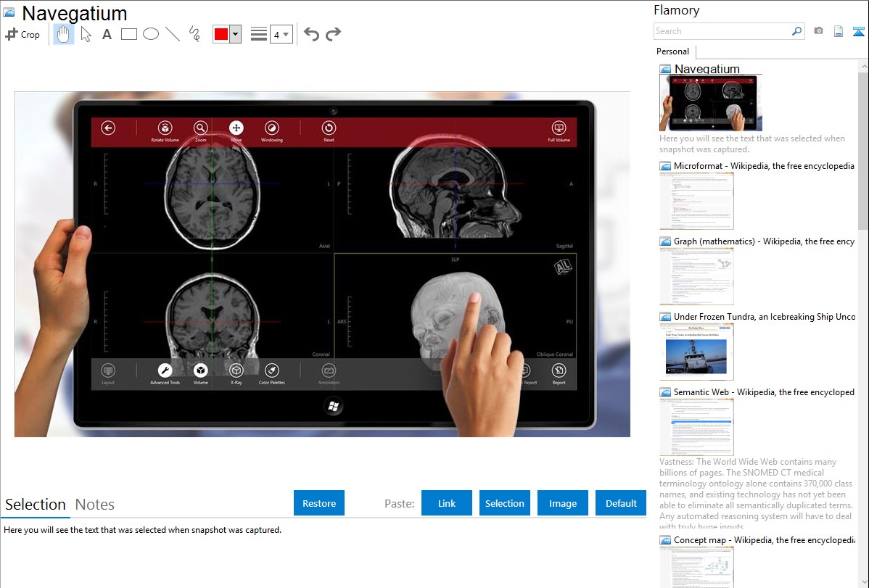
Task: Click the document page icon in Flamory
Action: 839,31
